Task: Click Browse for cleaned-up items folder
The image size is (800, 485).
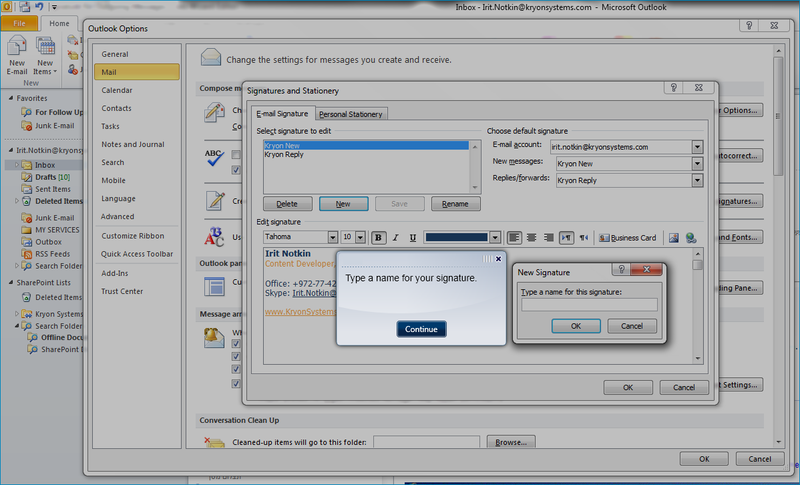Action: point(511,442)
